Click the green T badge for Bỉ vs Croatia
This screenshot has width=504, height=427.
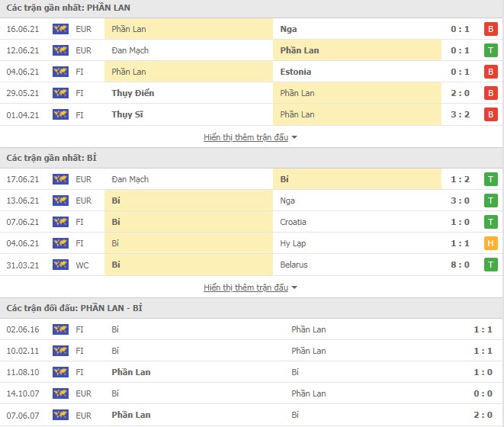pyautogui.click(x=490, y=222)
